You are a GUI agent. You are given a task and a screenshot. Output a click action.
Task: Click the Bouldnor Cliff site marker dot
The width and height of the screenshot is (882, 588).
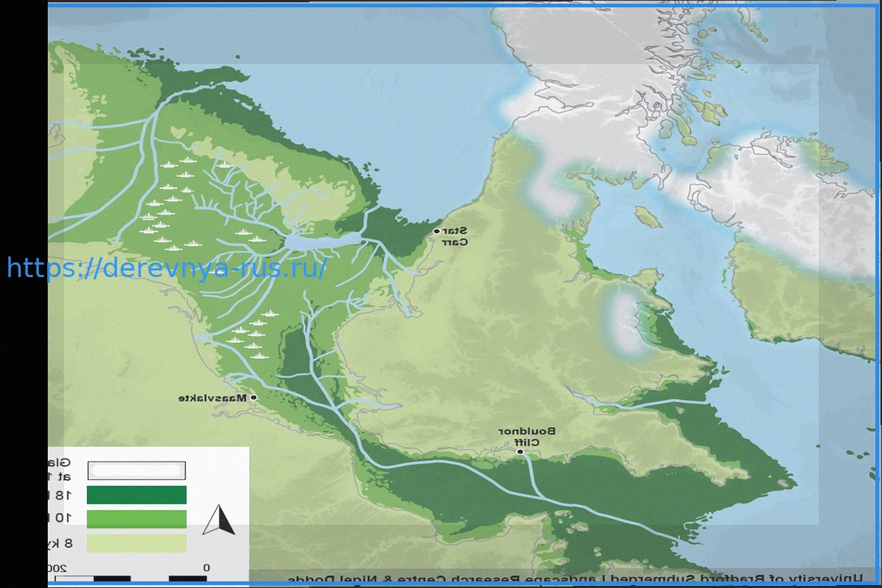coord(520,452)
